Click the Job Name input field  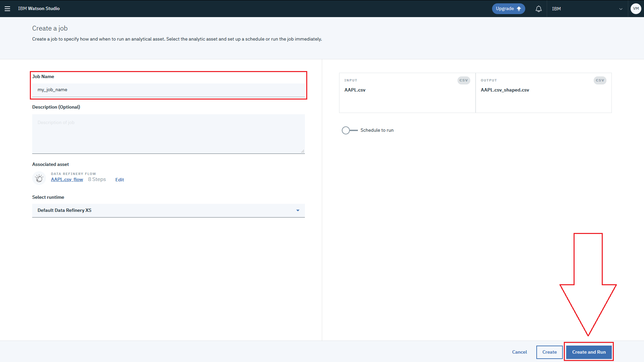[168, 90]
